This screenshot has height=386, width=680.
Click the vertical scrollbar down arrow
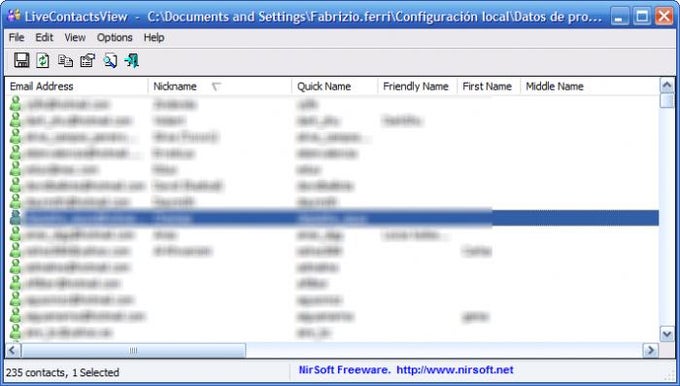667,334
